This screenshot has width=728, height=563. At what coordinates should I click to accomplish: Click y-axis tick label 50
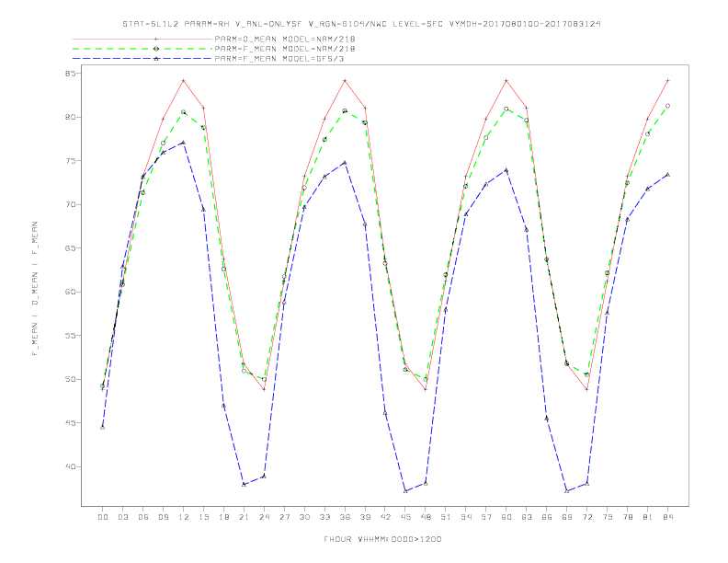coord(71,379)
